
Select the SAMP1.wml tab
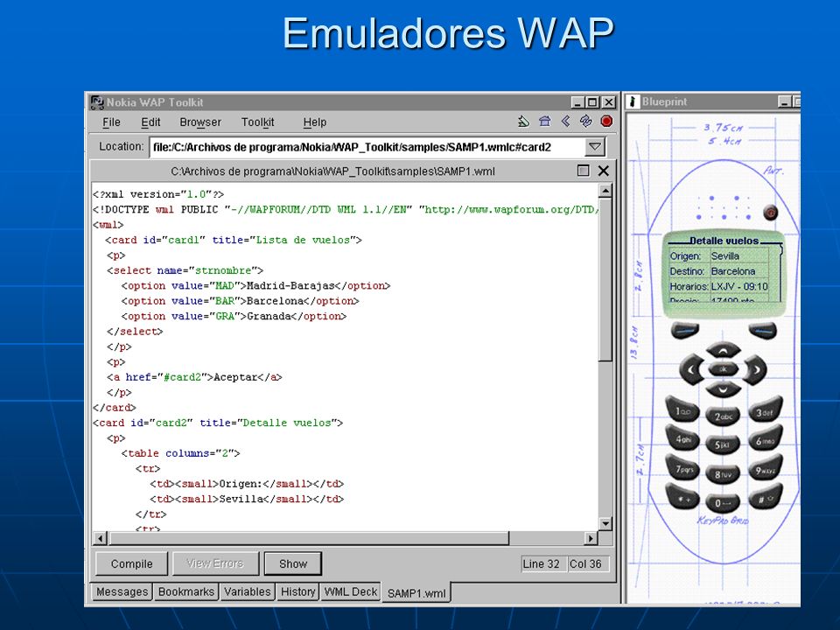click(x=416, y=593)
